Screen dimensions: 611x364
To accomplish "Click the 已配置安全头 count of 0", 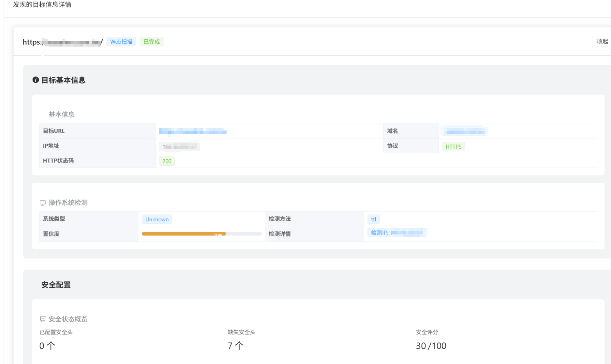I will coord(47,346).
